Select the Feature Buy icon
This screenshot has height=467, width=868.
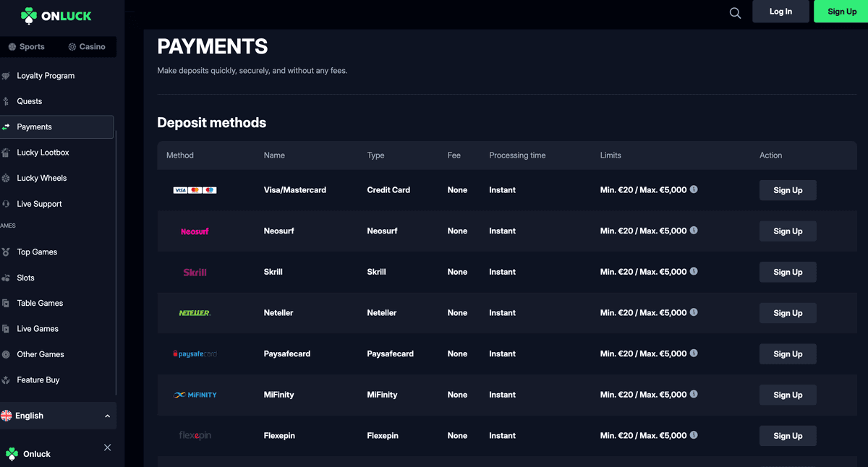point(7,380)
